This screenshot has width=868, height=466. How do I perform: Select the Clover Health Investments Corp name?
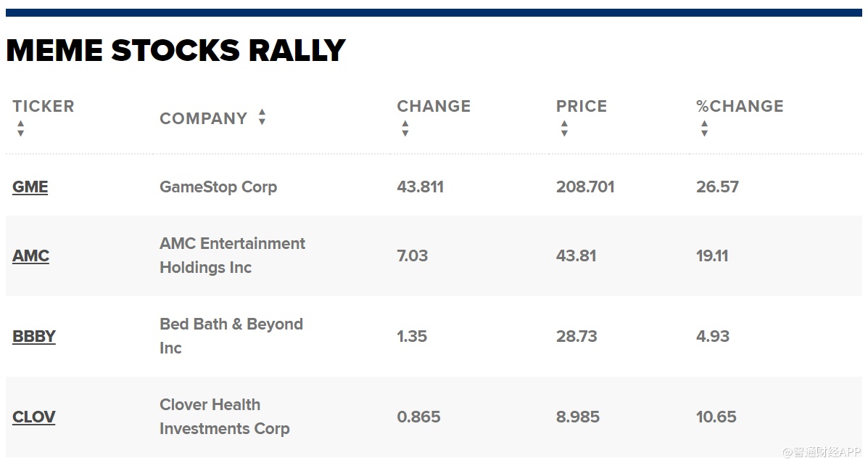(224, 417)
